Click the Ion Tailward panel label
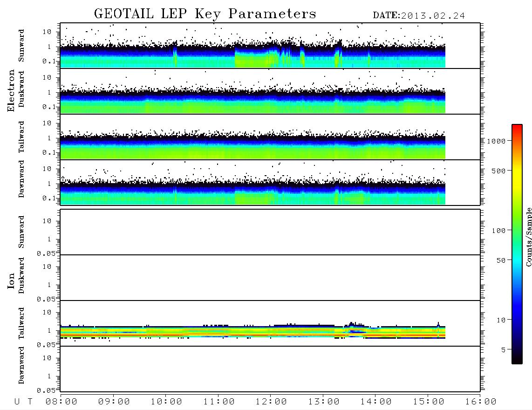Viewport: 532px width, 410px height. click(21, 323)
